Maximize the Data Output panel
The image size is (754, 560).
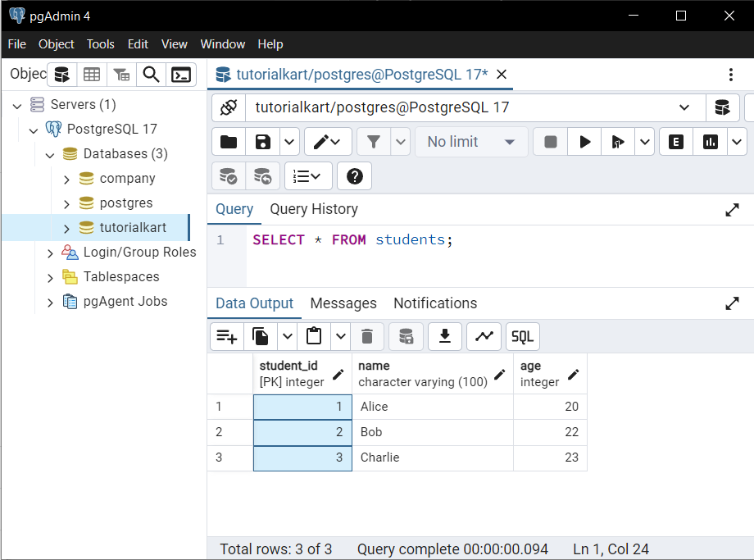tap(732, 303)
